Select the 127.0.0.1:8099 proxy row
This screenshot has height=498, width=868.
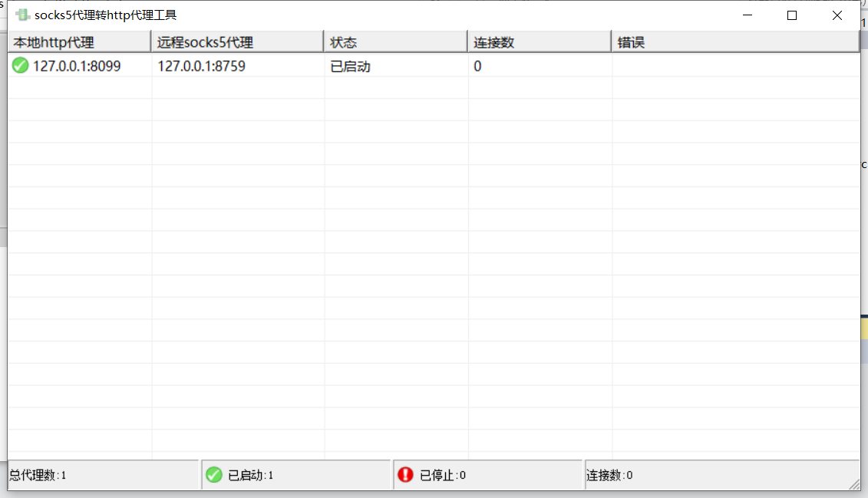(x=77, y=67)
